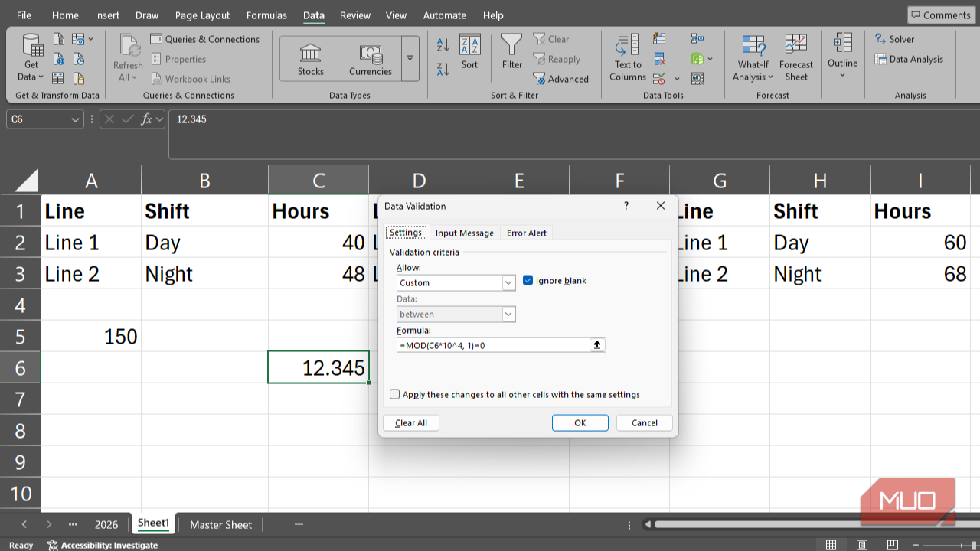Launch Text to Columns wizard
Image resolution: width=980 pixels, height=551 pixels.
(x=628, y=58)
